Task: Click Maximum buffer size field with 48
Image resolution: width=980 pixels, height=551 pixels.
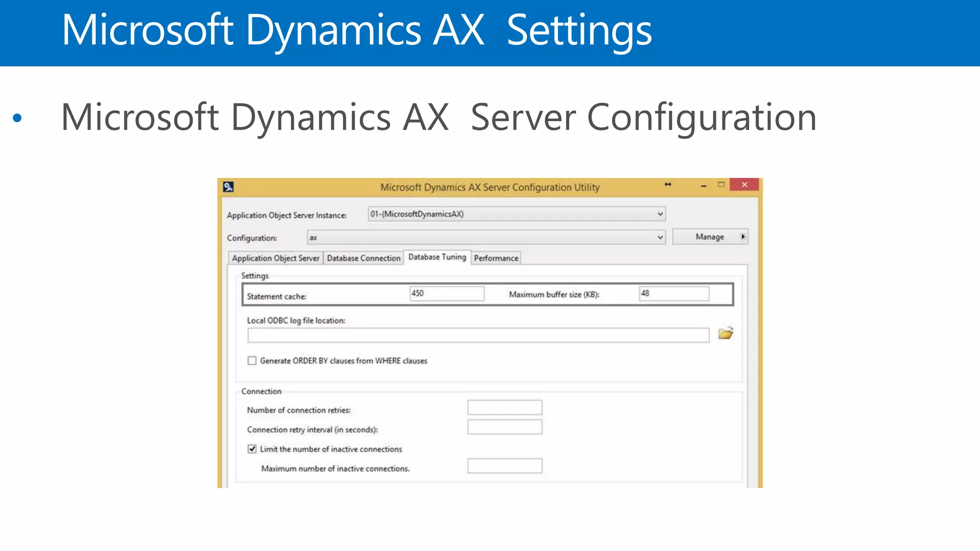Action: click(674, 294)
